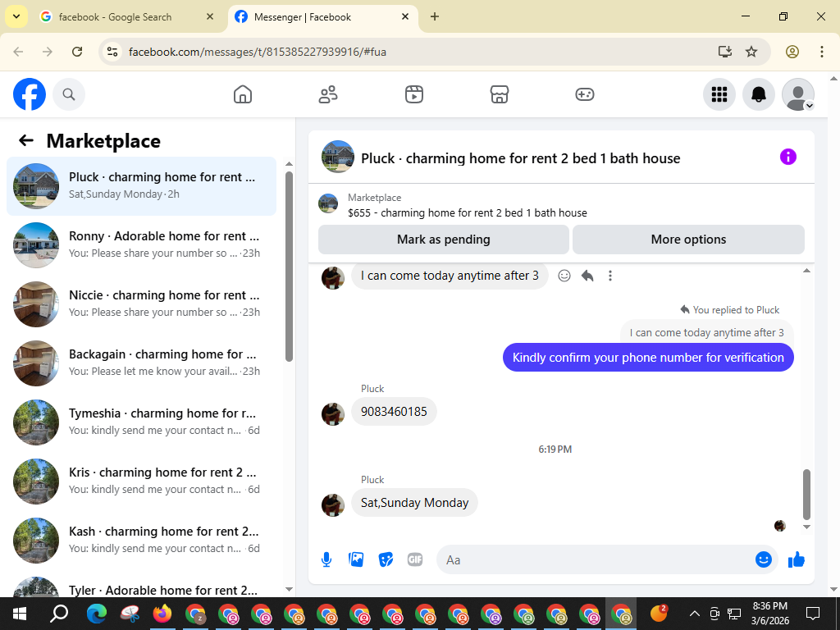Click 'Kindly confirm your phone number' message

648,358
